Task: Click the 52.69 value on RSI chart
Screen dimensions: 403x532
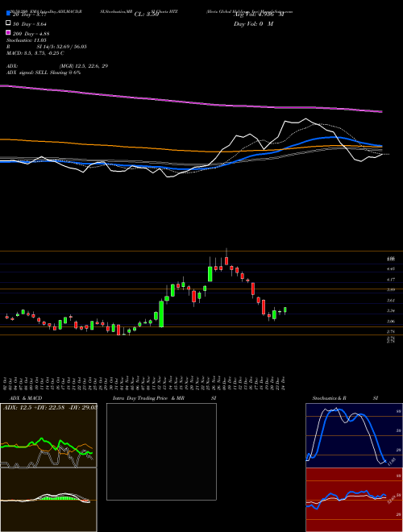Action: pos(391,500)
